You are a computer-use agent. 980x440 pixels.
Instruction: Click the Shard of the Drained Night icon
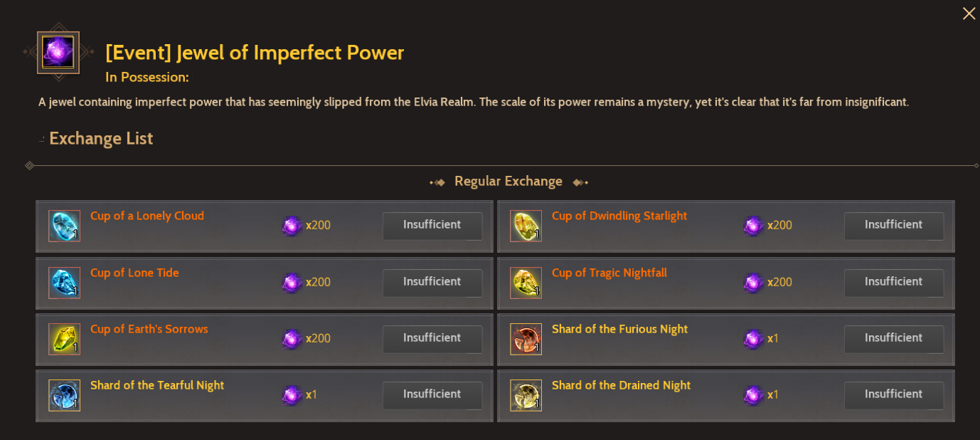click(x=526, y=395)
